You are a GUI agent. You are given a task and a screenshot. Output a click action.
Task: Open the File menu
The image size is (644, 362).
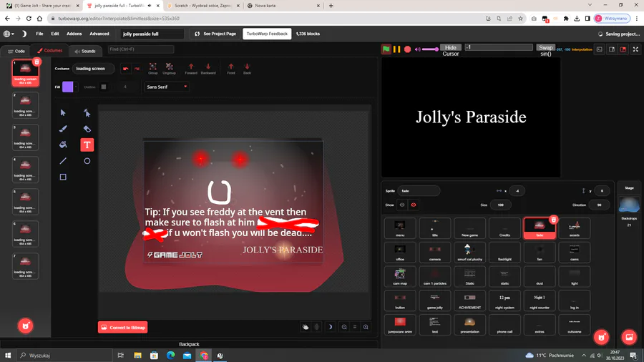pos(39,34)
